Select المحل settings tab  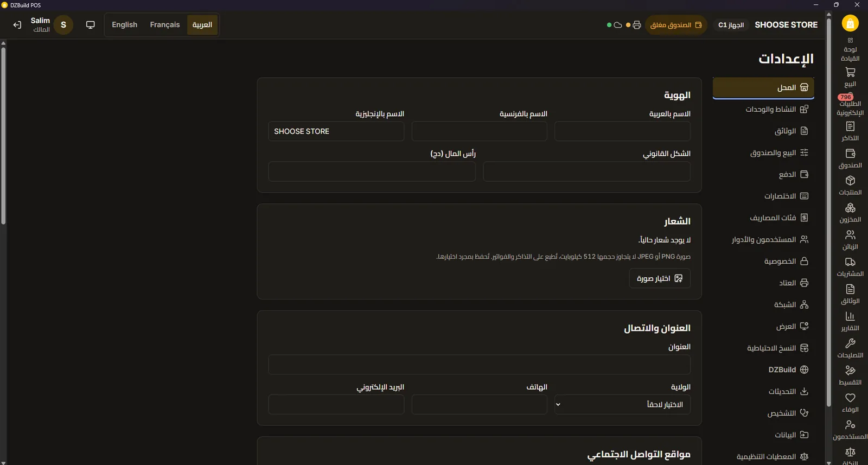coord(763,87)
